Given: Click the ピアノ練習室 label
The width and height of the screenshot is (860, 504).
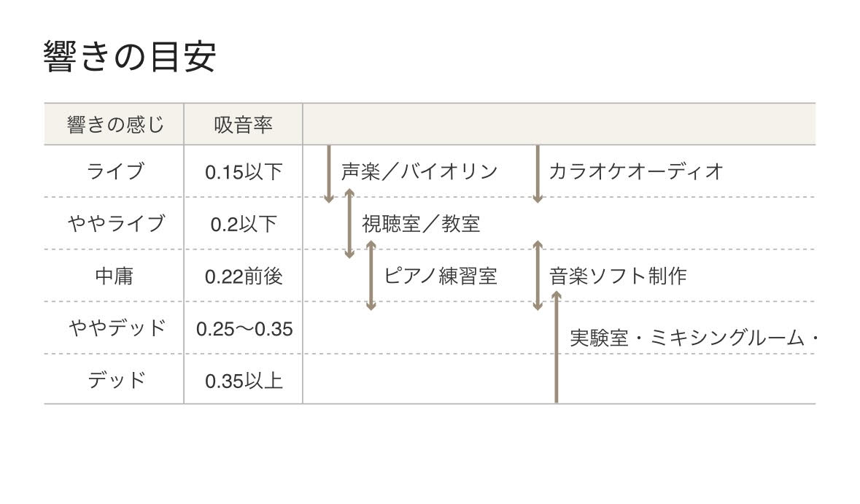Looking at the screenshot, I should coord(440,275).
